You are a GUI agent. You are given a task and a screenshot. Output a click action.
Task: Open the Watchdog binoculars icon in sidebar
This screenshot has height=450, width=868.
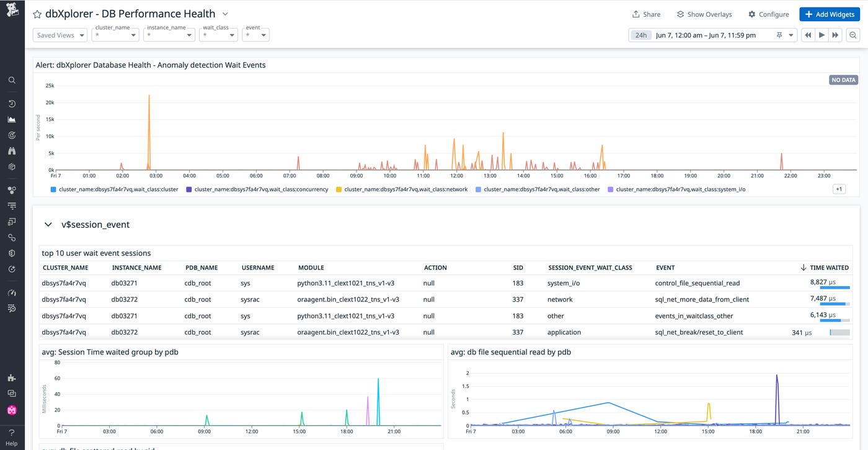click(11, 150)
